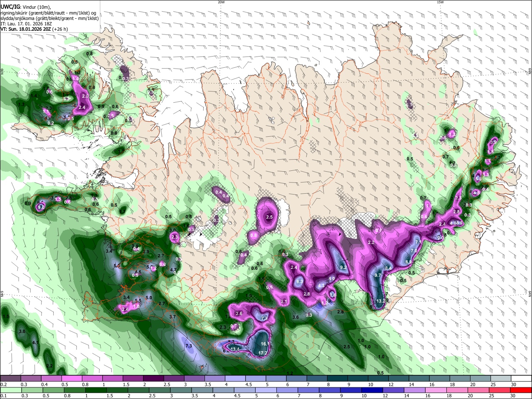The image size is (532, 399).
Task: Click the 9.7 snowfall value
Action: coord(378,275)
